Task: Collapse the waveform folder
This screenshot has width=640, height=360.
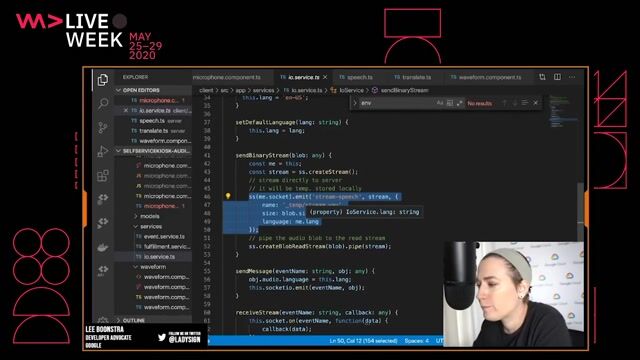Action: click(x=153, y=267)
